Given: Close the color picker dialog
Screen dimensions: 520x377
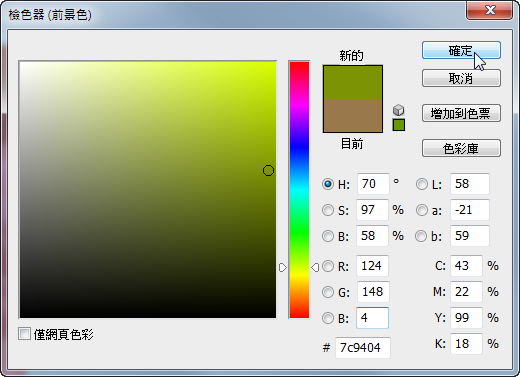Looking at the screenshot, I should point(490,10).
